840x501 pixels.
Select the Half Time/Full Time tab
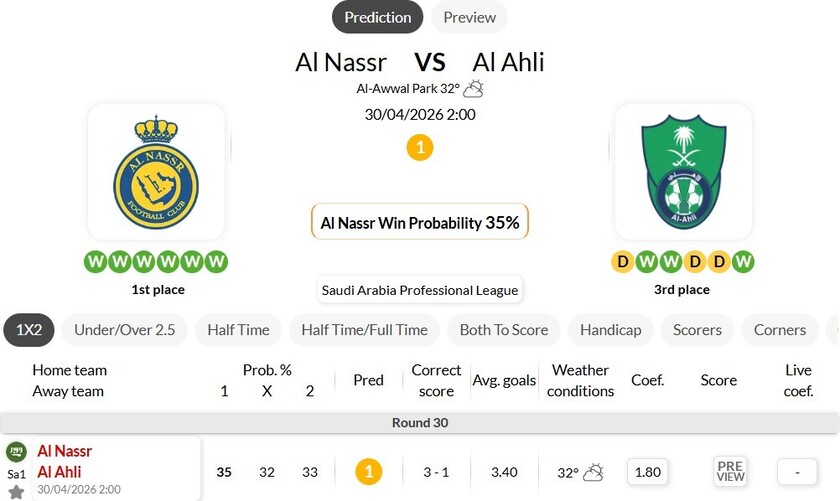364,330
